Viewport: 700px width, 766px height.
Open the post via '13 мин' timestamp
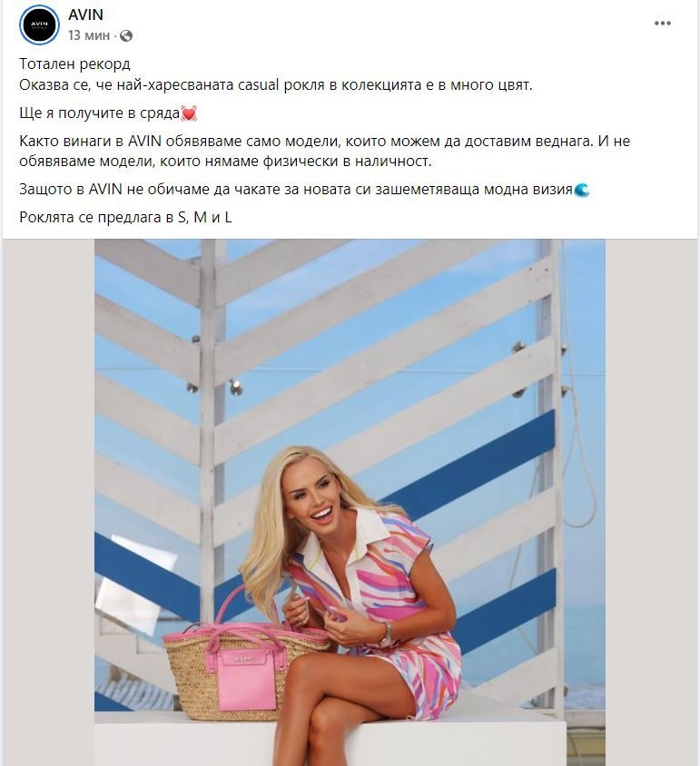point(88,35)
